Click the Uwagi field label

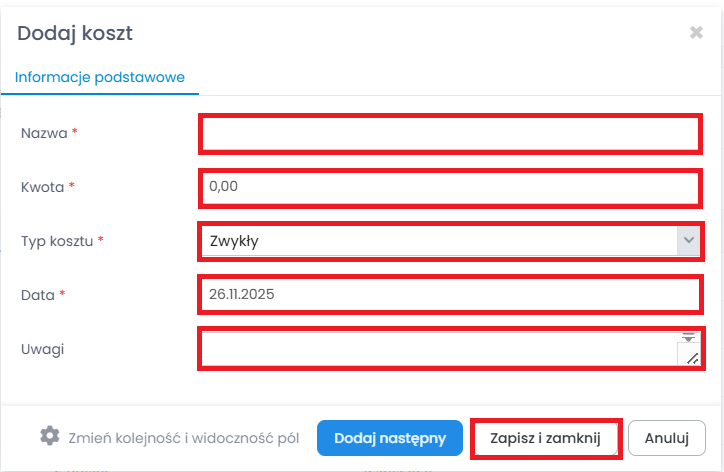[x=41, y=349]
